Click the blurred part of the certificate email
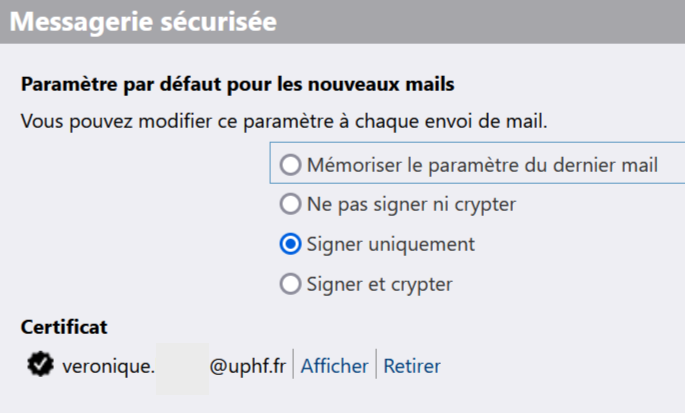Screen dimensions: 685x413 pyautogui.click(x=182, y=366)
